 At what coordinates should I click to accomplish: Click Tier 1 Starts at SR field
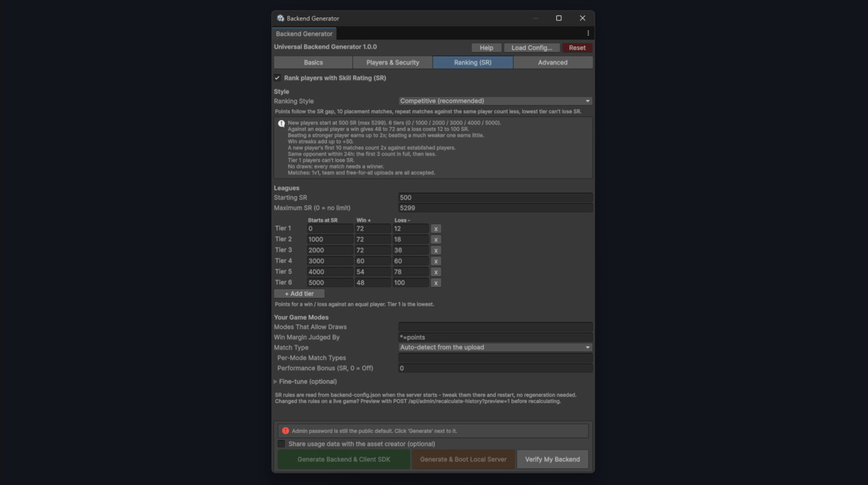click(x=330, y=228)
